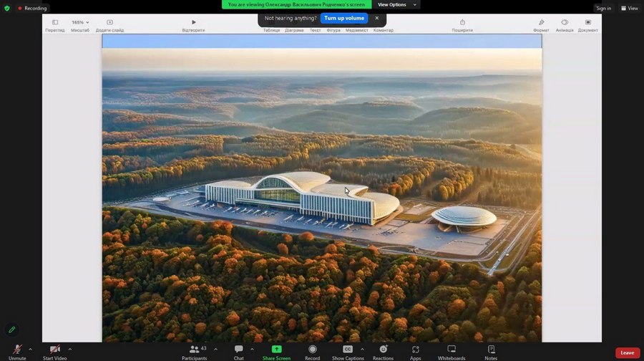Toggle Show Captions
This screenshot has height=361, width=644.
348,350
